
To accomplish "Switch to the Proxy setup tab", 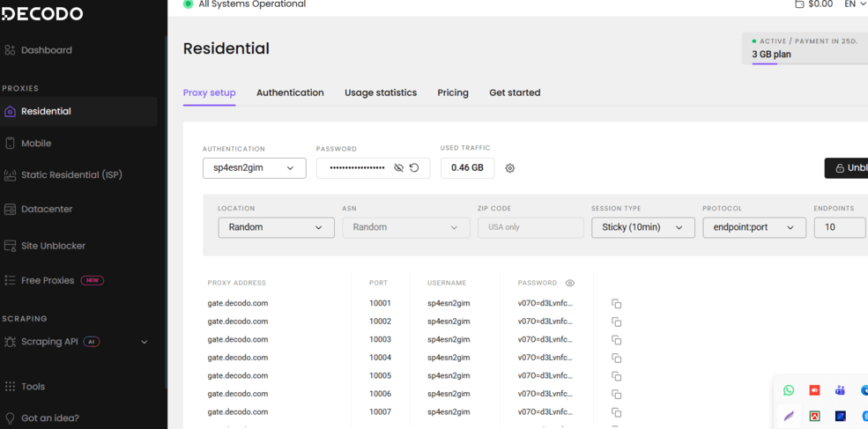I will (209, 93).
